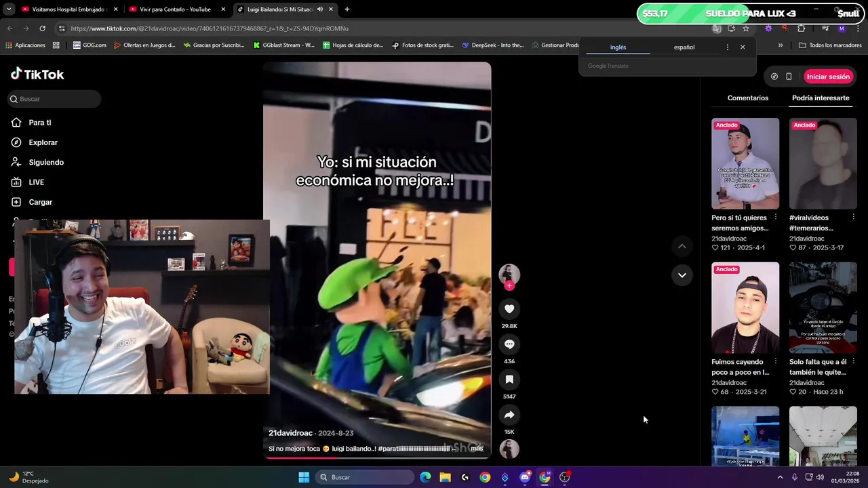The width and height of the screenshot is (868, 488).
Task: Switch to Comentarios tab
Action: pos(748,98)
